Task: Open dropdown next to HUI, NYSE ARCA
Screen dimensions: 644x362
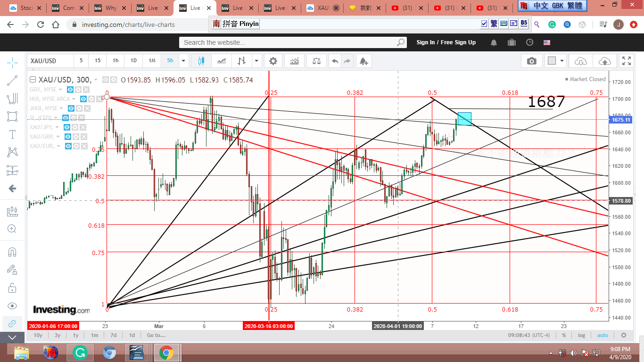Action: pyautogui.click(x=74, y=99)
